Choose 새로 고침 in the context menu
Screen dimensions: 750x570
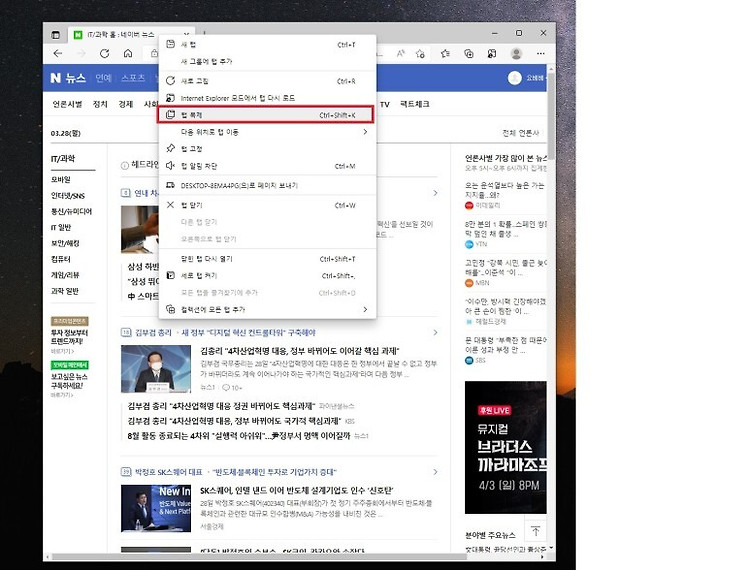coord(267,81)
